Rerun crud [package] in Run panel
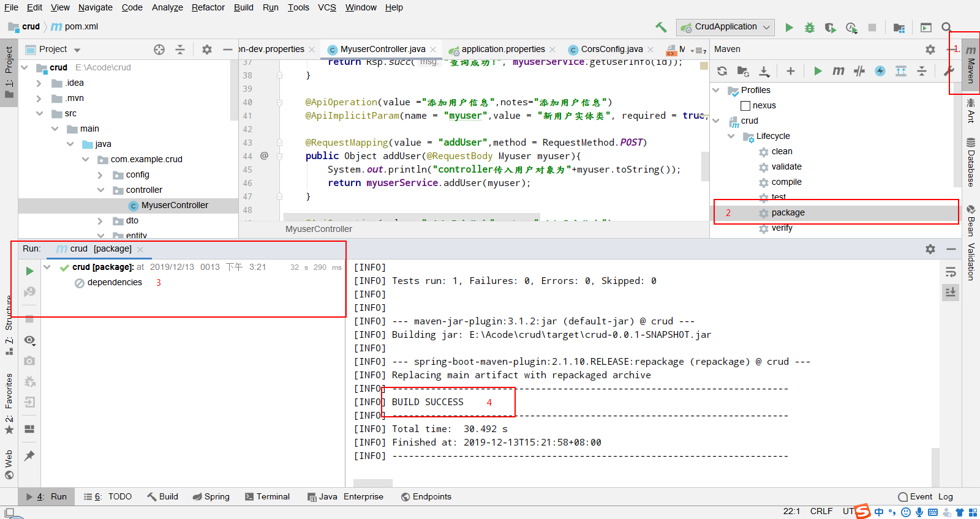The width and height of the screenshot is (980, 519). (29, 271)
